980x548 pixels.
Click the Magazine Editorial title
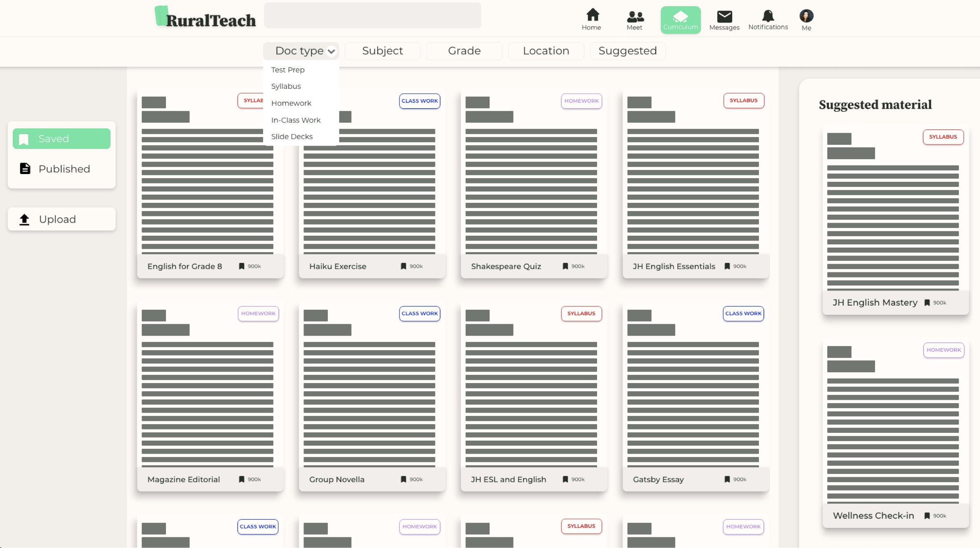tap(184, 480)
